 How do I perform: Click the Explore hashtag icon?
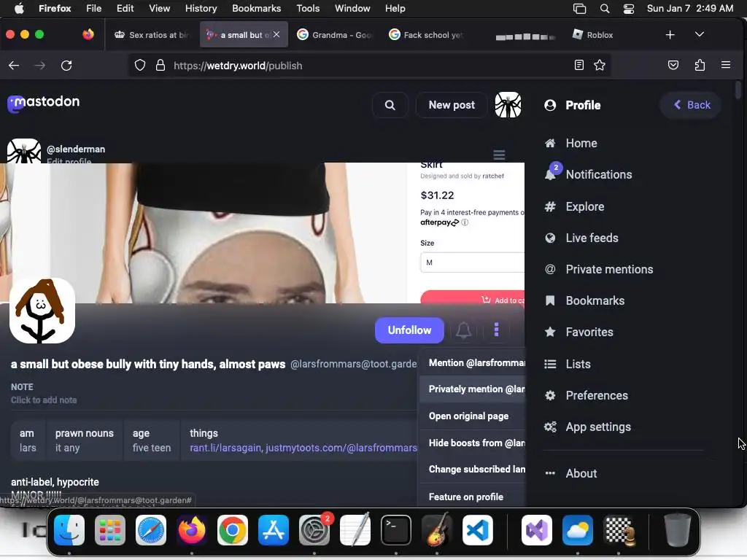pos(550,206)
